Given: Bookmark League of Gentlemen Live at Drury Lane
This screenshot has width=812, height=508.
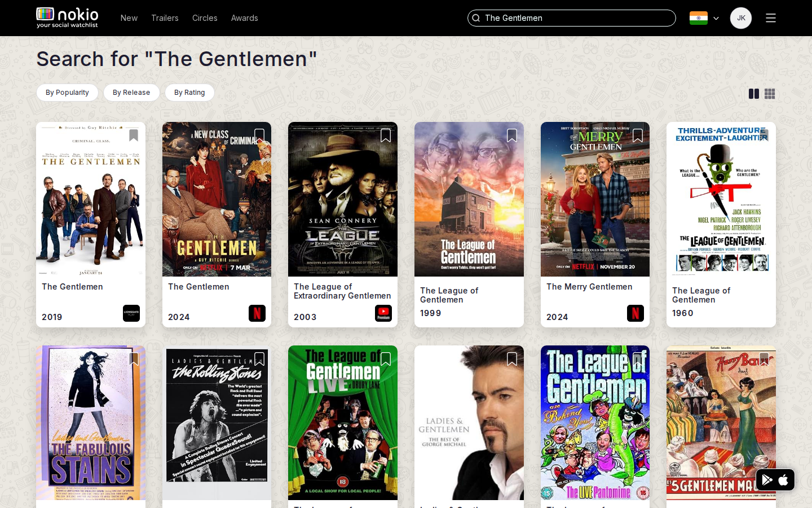Looking at the screenshot, I should [x=386, y=359].
